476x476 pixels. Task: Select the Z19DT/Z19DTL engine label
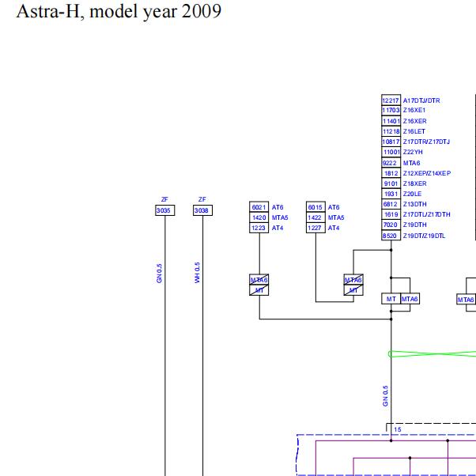point(424,236)
